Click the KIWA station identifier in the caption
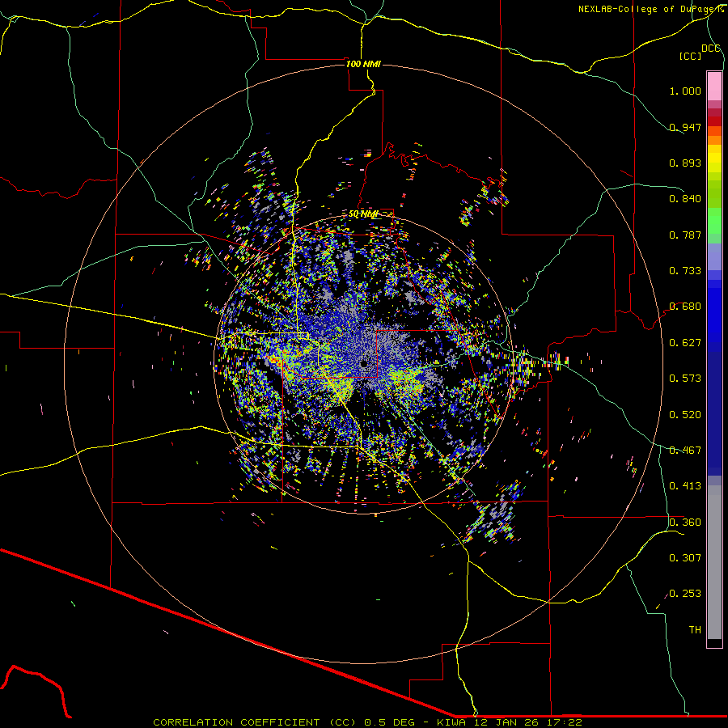Viewport: 728px width, 728px height. [451, 722]
